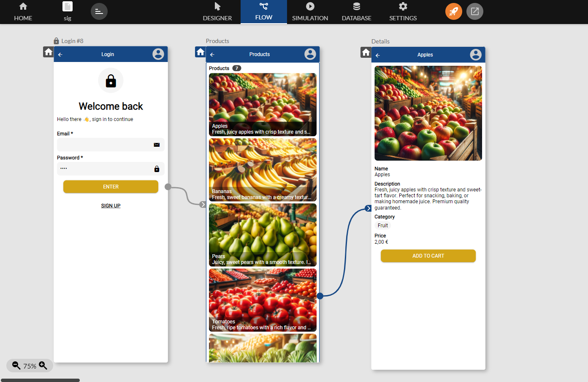588x382 pixels.
Task: Click the user avatar in Apples header
Action: 476,55
